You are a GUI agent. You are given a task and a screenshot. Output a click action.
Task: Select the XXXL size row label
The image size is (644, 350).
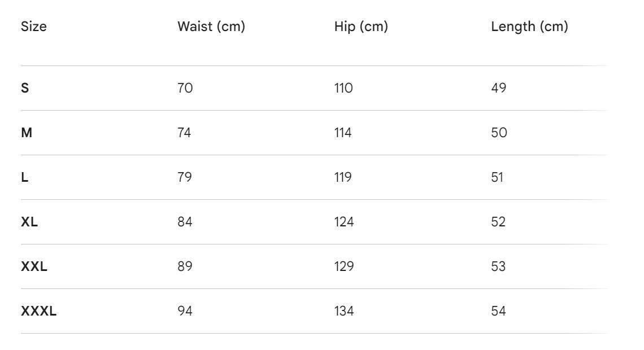[38, 311]
